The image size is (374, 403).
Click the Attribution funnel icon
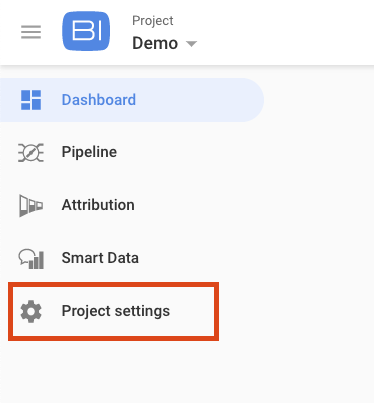pos(31,205)
